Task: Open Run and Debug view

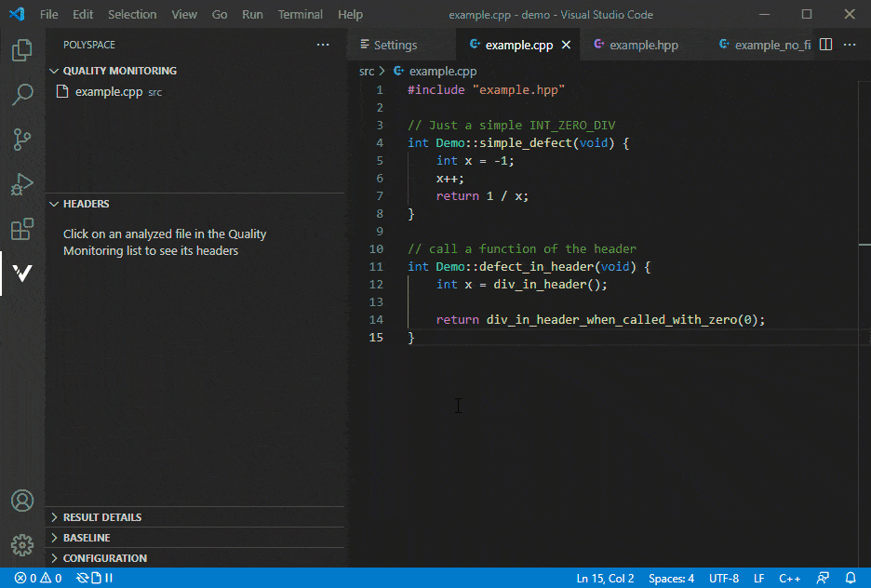Action: tap(22, 184)
